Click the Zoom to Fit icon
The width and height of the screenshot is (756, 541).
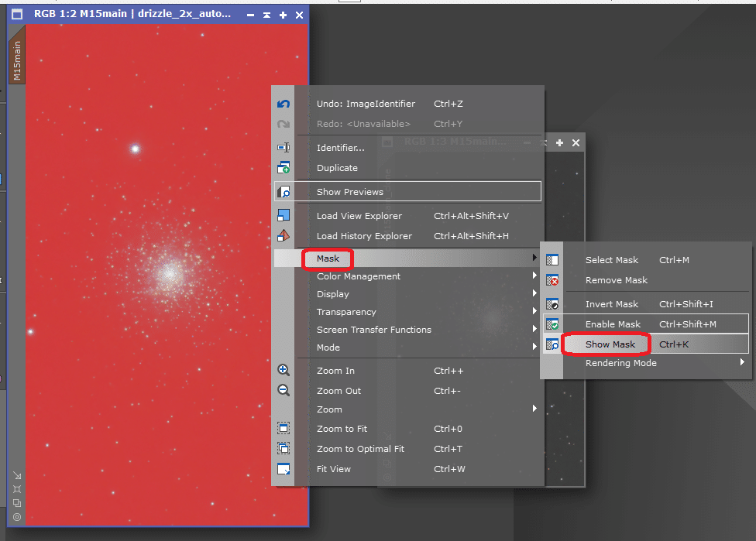(283, 428)
